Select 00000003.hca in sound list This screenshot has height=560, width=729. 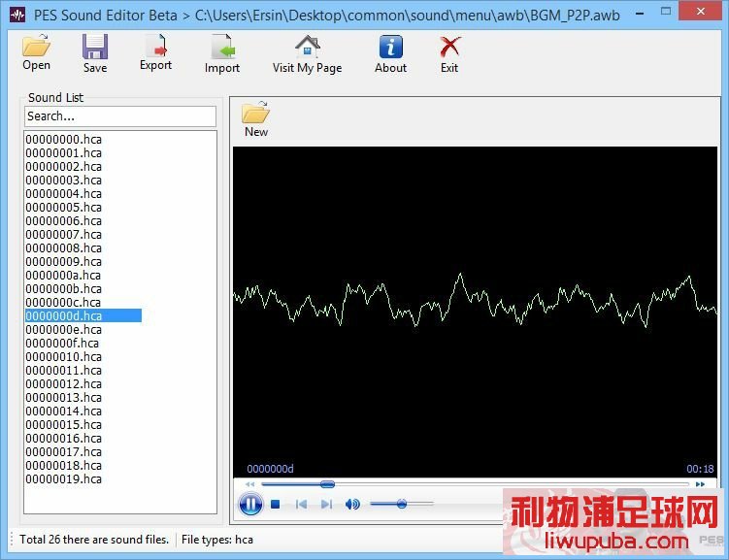[x=64, y=180]
